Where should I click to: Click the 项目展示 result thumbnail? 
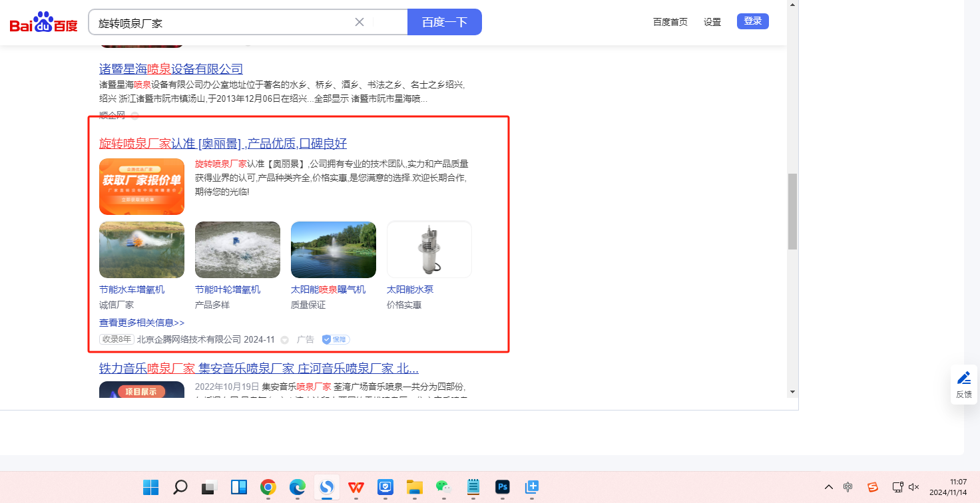point(142,390)
